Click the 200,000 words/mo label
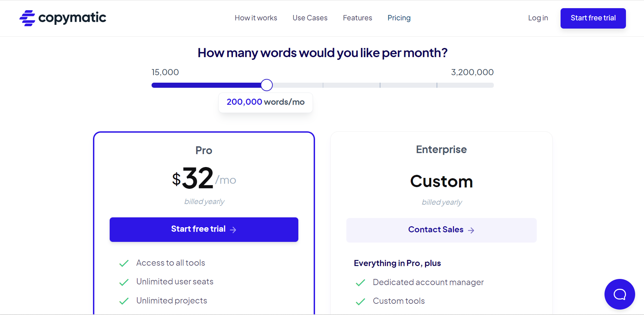The height and width of the screenshot is (315, 644). point(265,102)
